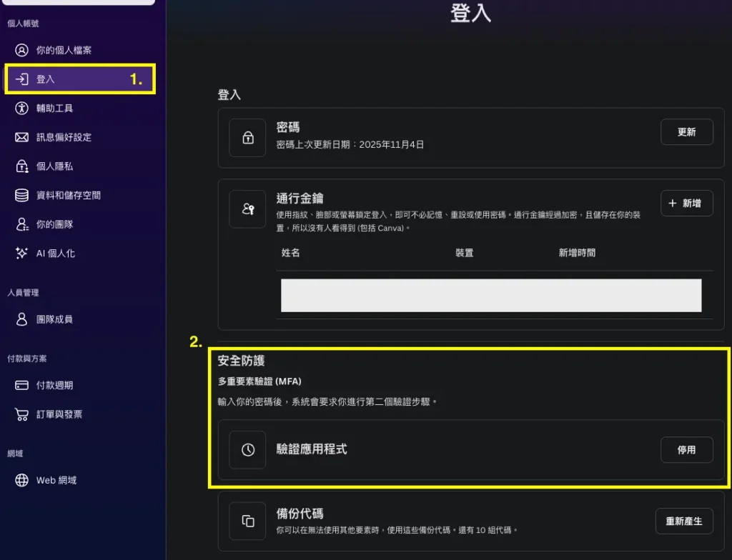732x560 pixels.
Task: Click the globe icon beside Web 網域
Action: [x=21, y=480]
